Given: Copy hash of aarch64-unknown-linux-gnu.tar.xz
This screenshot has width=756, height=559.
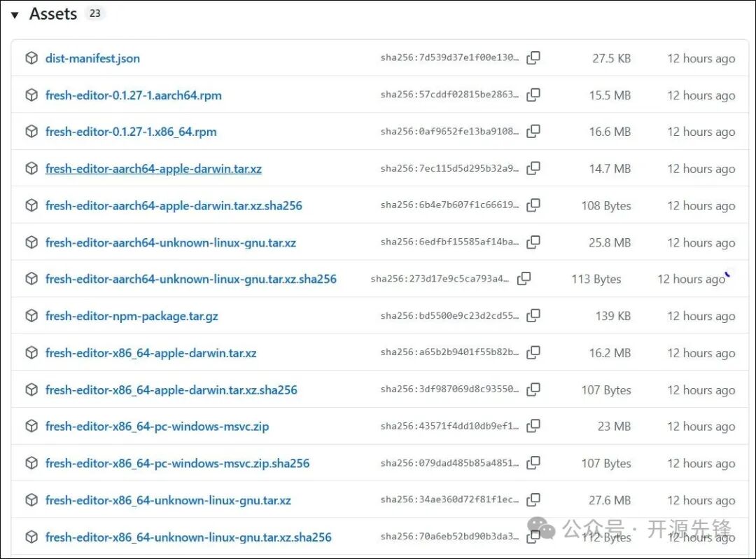Looking at the screenshot, I should [533, 242].
